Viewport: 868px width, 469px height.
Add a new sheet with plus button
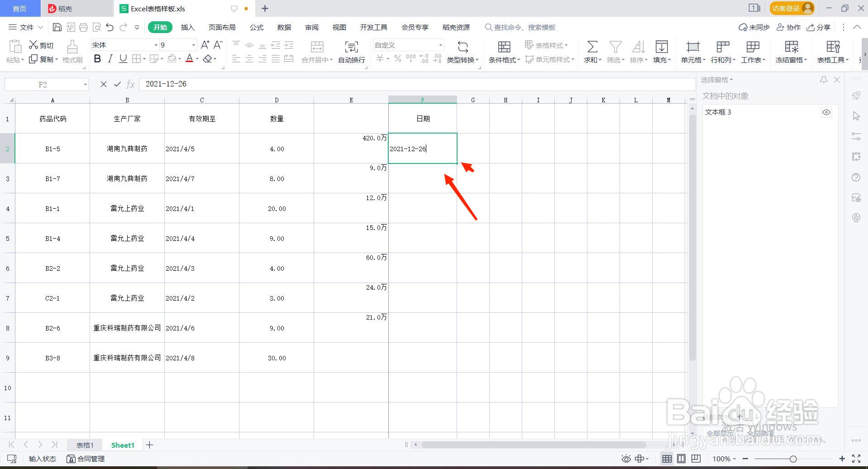(150, 445)
